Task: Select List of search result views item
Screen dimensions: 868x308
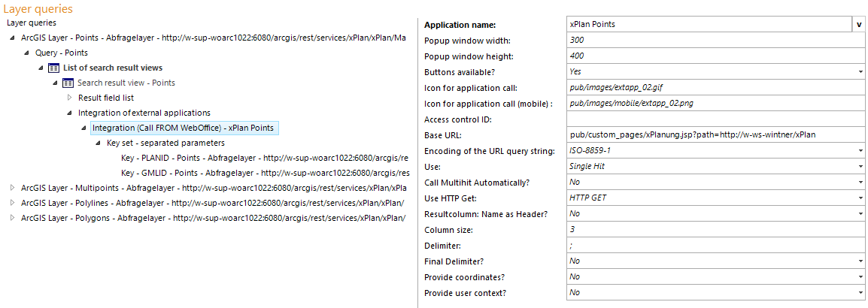Action: (113, 68)
